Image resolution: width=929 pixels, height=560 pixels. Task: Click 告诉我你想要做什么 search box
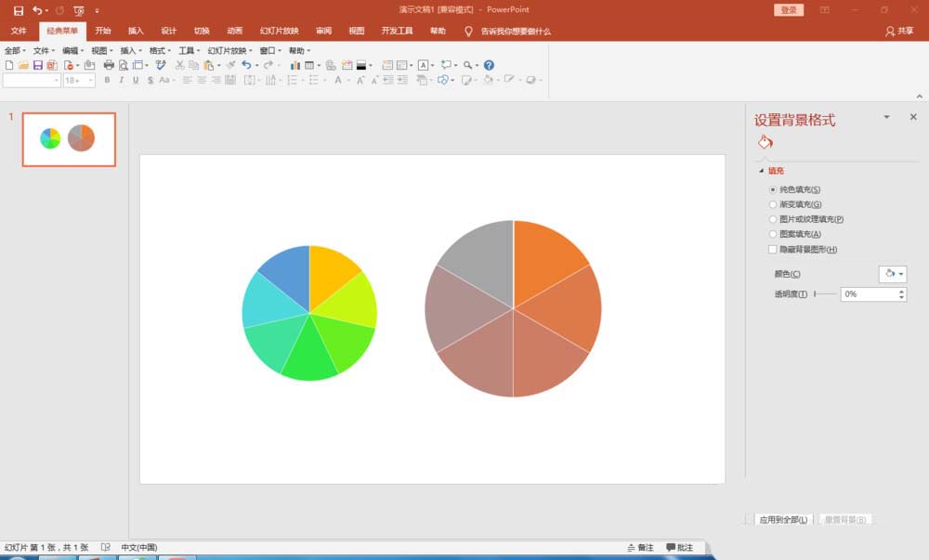516,32
